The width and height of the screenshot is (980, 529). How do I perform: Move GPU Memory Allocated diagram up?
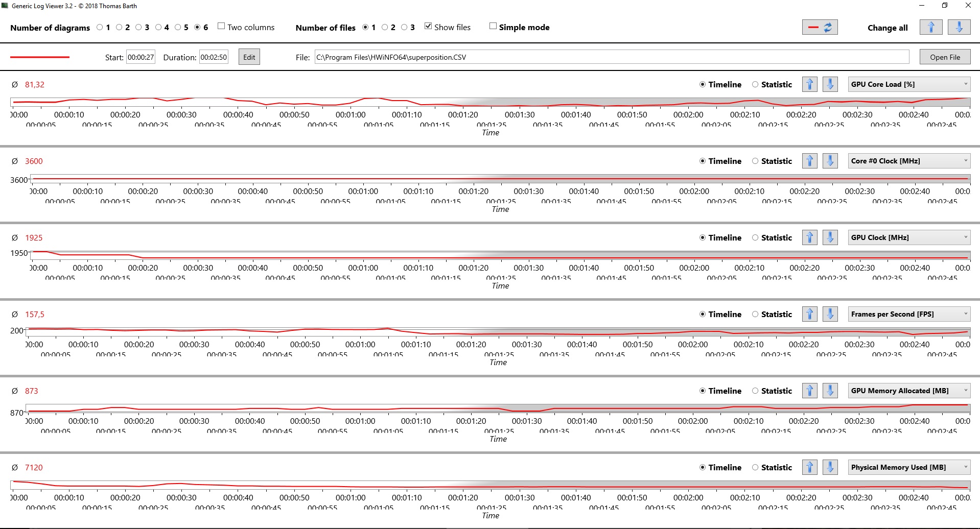pyautogui.click(x=810, y=391)
